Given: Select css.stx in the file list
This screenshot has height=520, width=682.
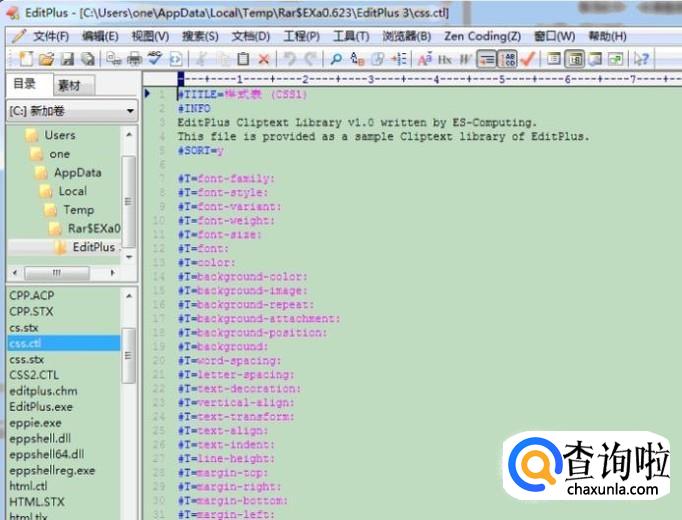Looking at the screenshot, I should pos(27,360).
